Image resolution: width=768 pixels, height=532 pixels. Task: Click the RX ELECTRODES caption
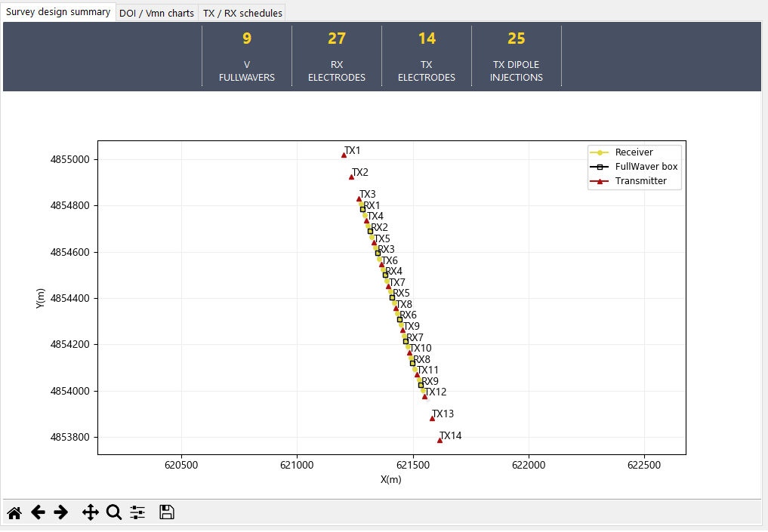pyautogui.click(x=337, y=71)
